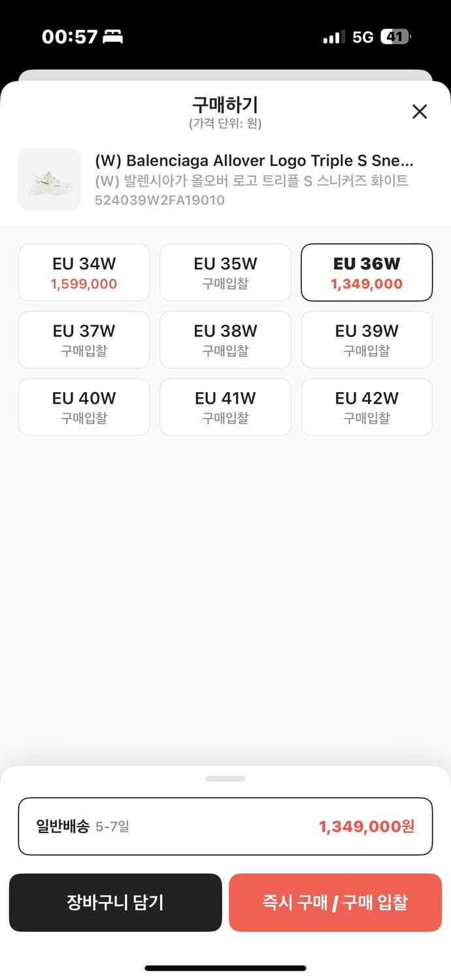The height and width of the screenshot is (980, 451).
Task: Select size EU 34W priced 1,599,000
Action: (84, 272)
